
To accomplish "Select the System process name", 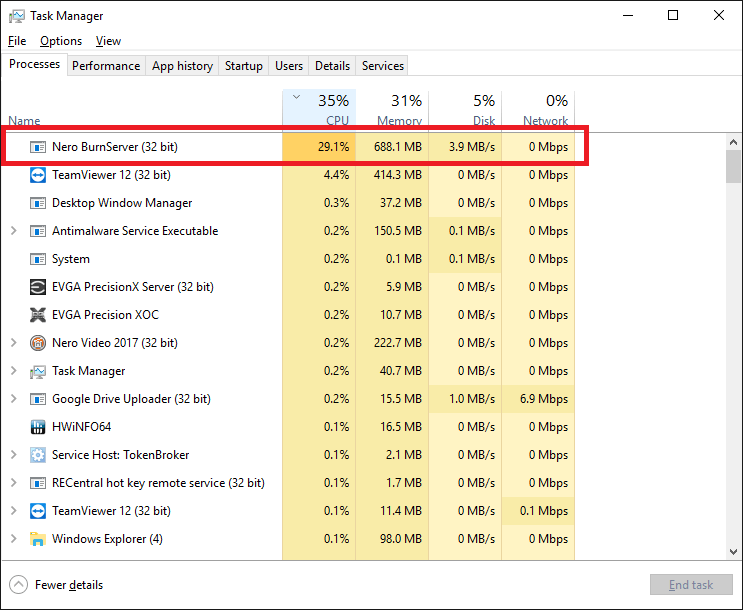I will (71, 259).
